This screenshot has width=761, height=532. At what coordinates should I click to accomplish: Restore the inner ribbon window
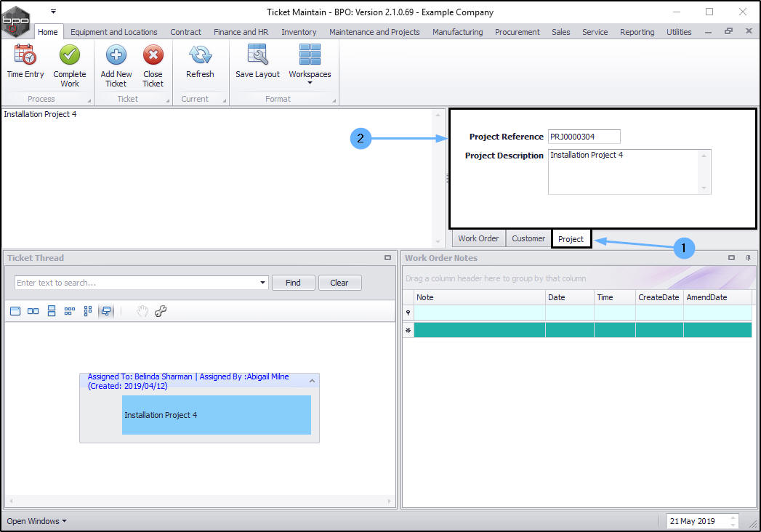pyautogui.click(x=728, y=31)
